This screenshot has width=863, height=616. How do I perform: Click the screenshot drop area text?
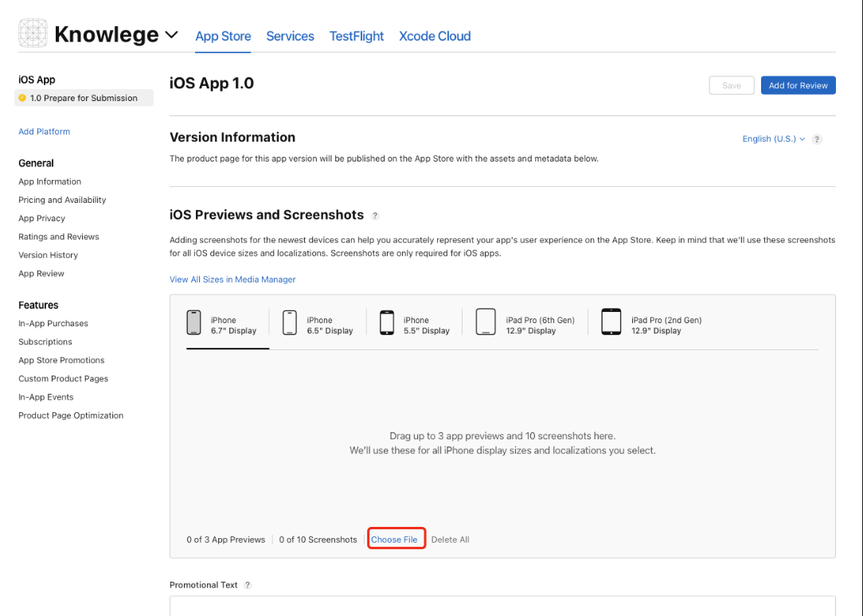[502, 443]
